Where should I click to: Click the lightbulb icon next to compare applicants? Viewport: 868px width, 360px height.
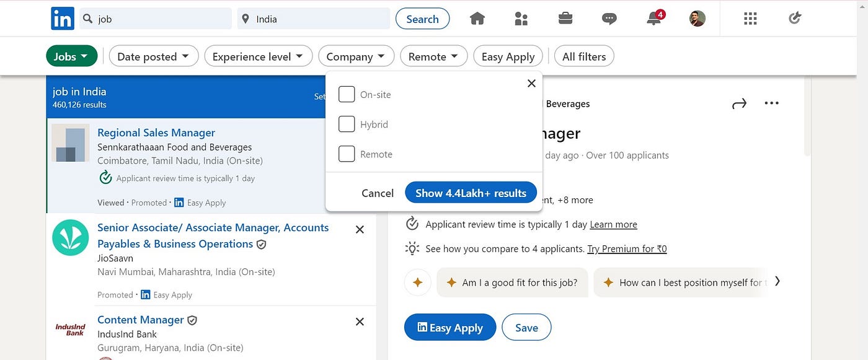click(x=412, y=248)
